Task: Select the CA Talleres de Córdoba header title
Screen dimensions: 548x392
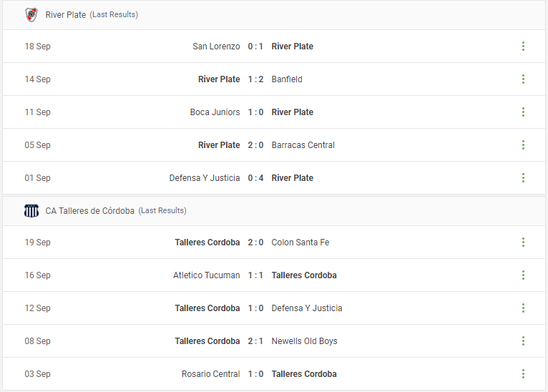Action: click(90, 211)
